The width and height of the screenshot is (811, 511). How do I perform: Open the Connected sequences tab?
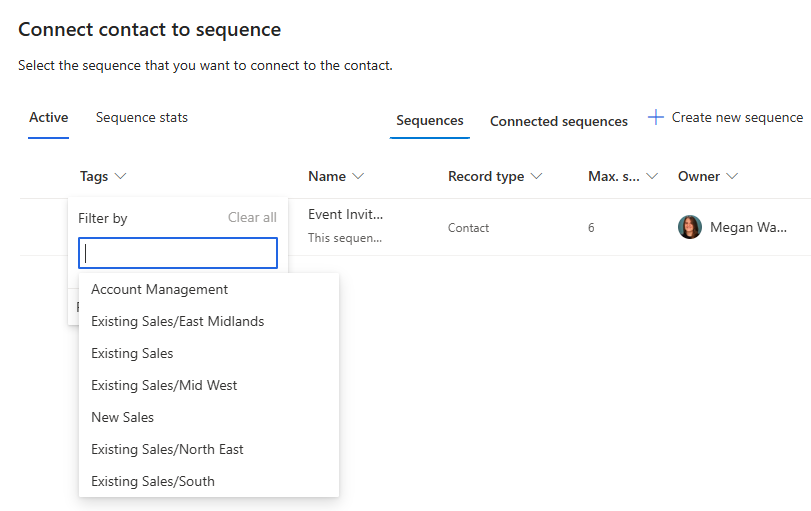558,121
